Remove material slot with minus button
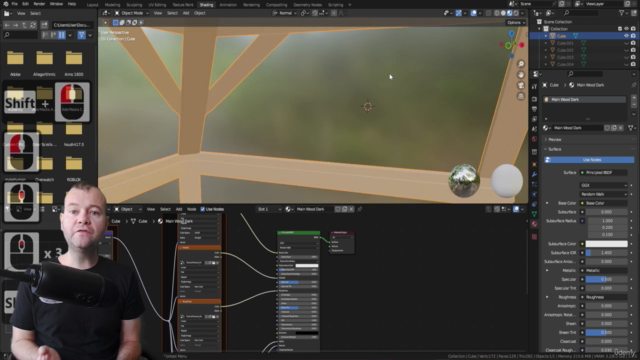 pyautogui.click(x=633, y=104)
